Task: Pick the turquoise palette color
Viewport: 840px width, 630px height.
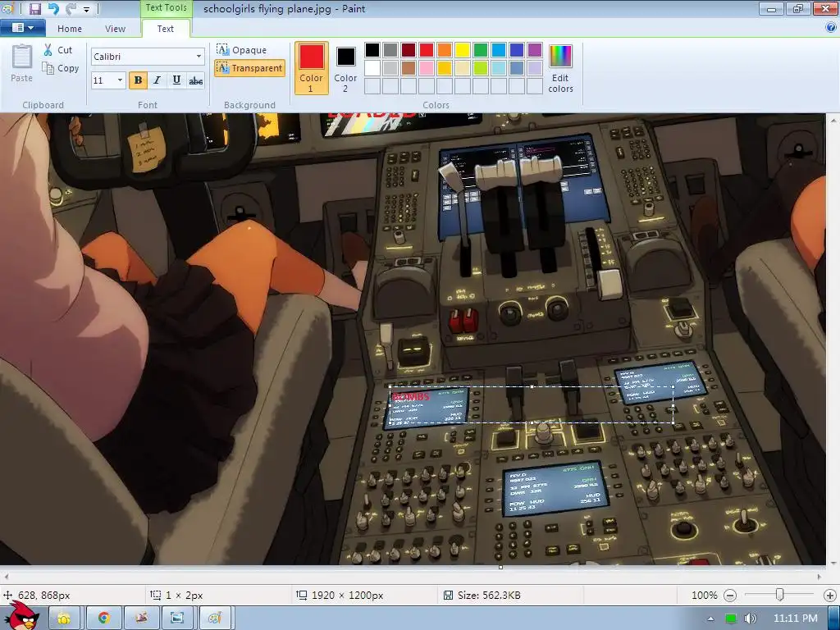Action: click(499, 50)
